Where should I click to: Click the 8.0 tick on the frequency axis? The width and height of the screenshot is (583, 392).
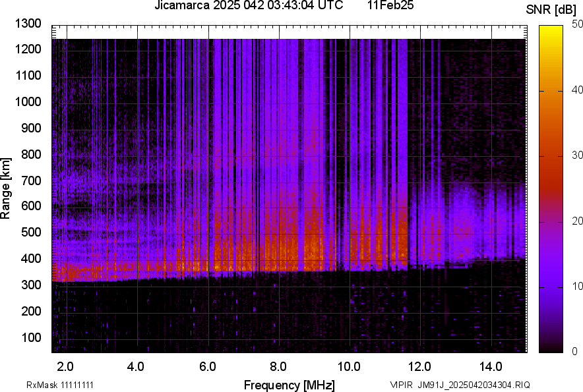pyautogui.click(x=278, y=366)
